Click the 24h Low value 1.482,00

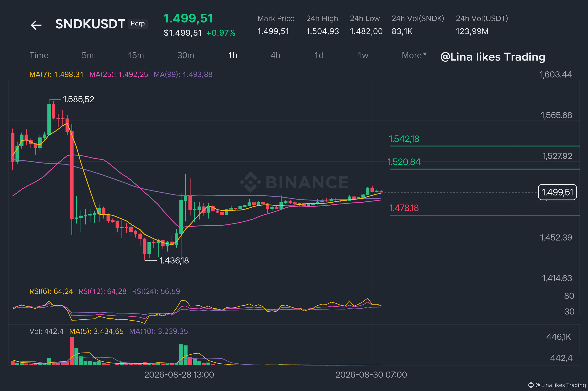coord(366,31)
